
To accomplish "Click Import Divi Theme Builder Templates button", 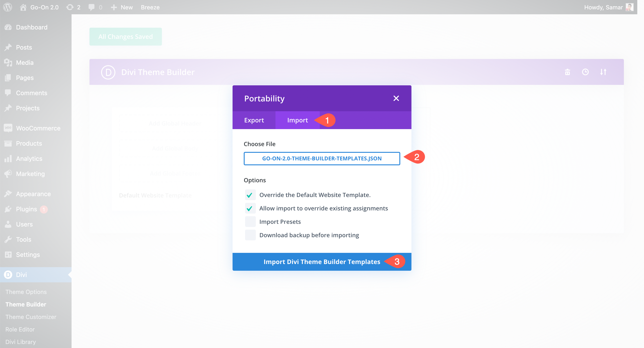I will tap(322, 262).
